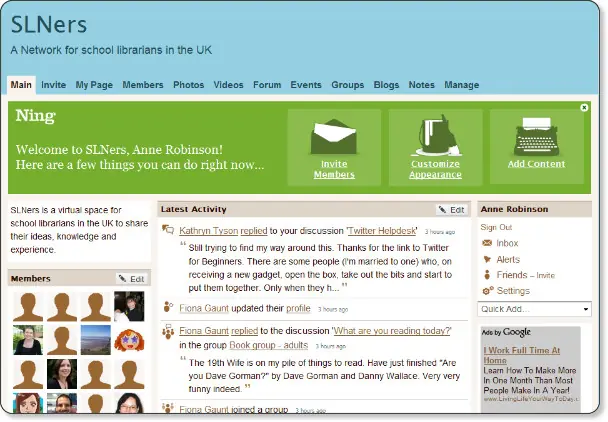The height and width of the screenshot is (422, 608).
Task: Click the Add Content link
Action: [x=537, y=164]
